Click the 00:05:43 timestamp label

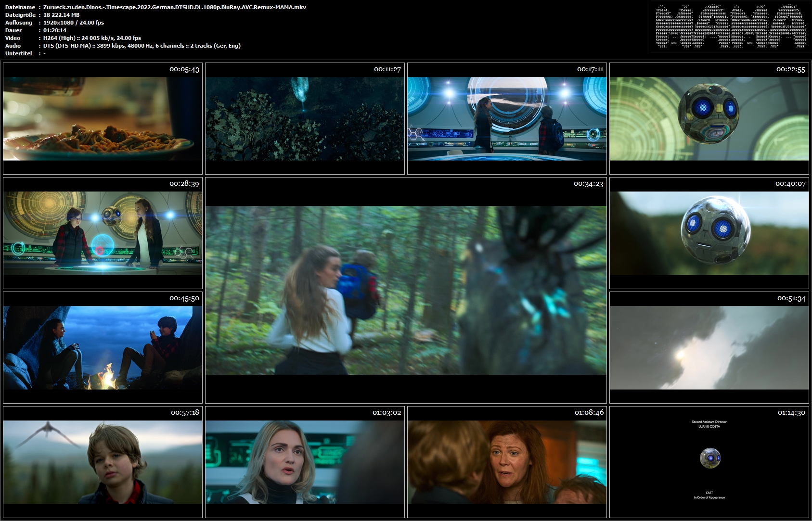coord(184,69)
